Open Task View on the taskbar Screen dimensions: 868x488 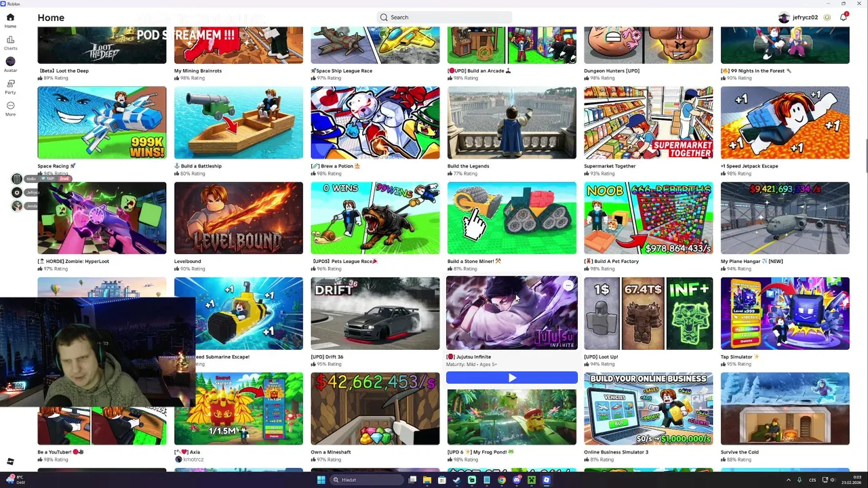(412, 480)
